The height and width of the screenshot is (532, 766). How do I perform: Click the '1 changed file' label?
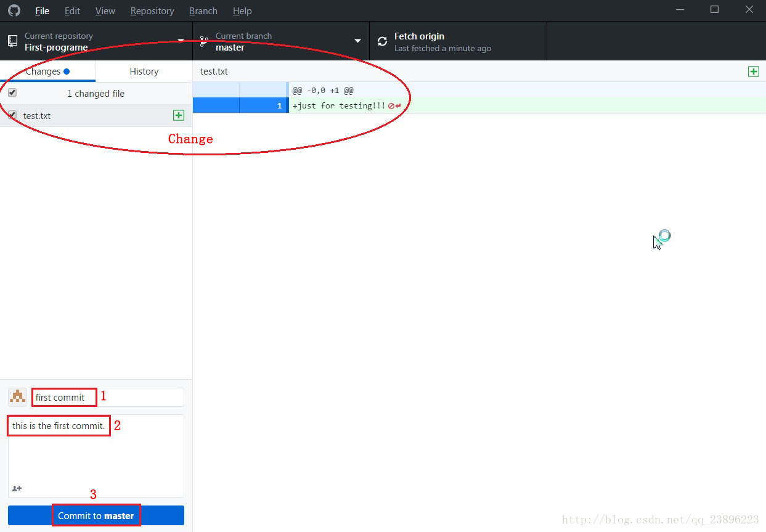click(x=96, y=94)
